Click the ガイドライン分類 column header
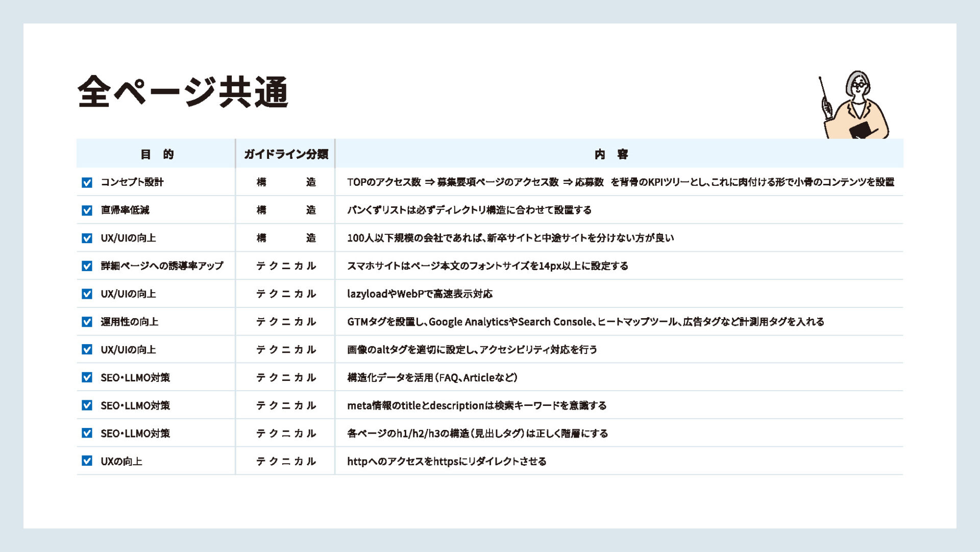The height and width of the screenshot is (552, 980). click(x=286, y=154)
